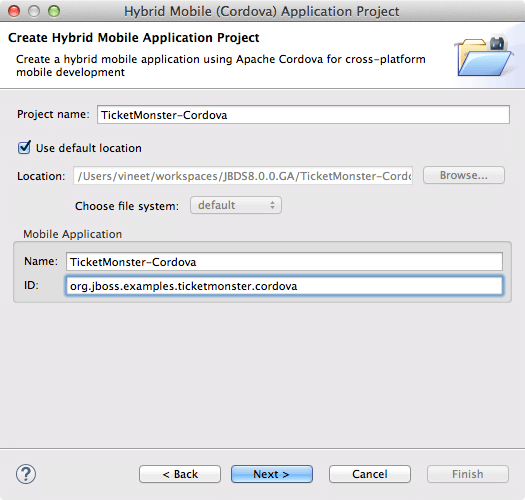Click the Use default location label text
The width and height of the screenshot is (525, 500).
tap(89, 148)
